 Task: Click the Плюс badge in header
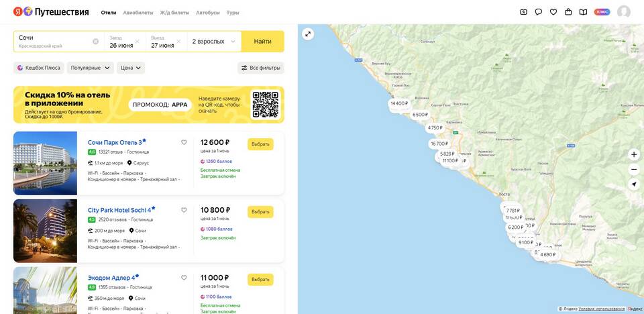(602, 12)
